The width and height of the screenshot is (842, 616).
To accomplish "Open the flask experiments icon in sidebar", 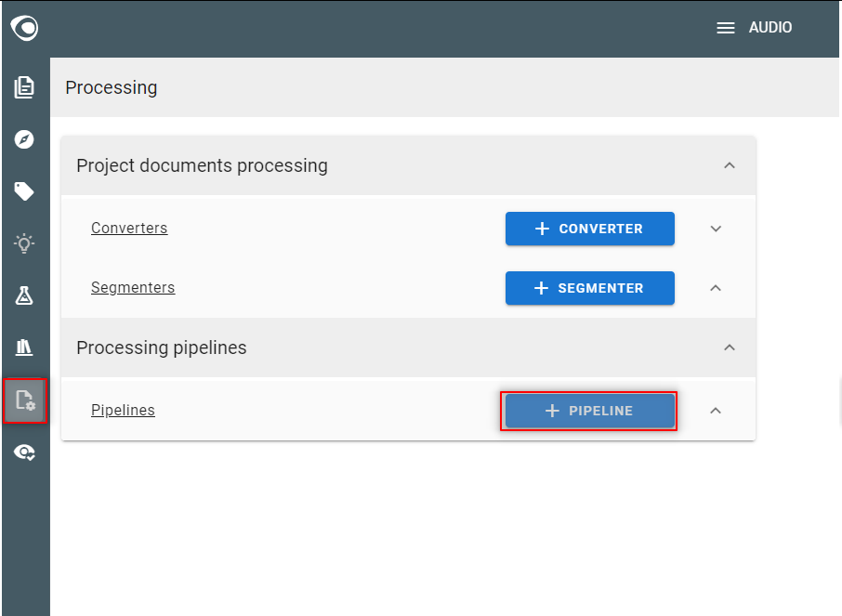I will tap(24, 295).
